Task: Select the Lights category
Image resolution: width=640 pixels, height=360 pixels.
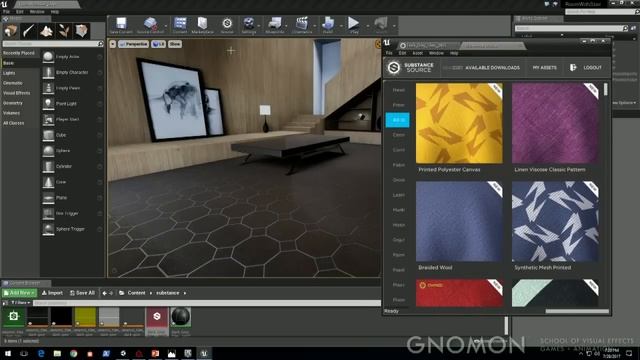Action: pos(9,73)
